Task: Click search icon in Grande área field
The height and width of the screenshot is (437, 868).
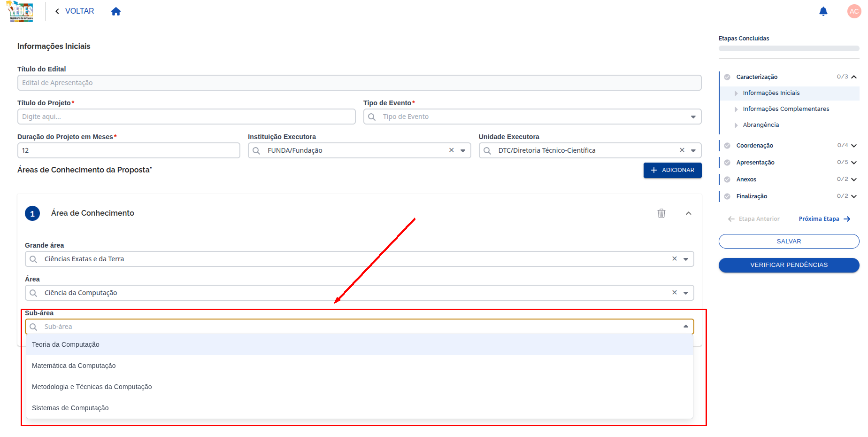Action: [x=33, y=259]
